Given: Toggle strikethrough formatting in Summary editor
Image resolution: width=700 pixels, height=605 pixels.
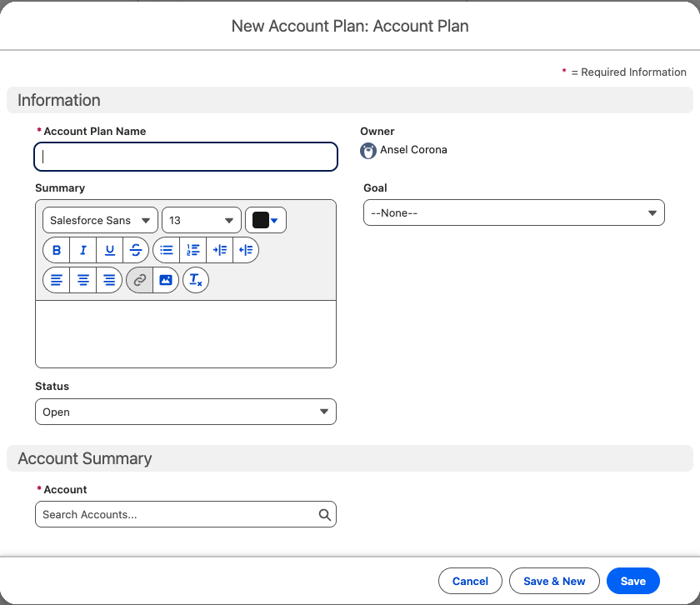Looking at the screenshot, I should tap(136, 250).
